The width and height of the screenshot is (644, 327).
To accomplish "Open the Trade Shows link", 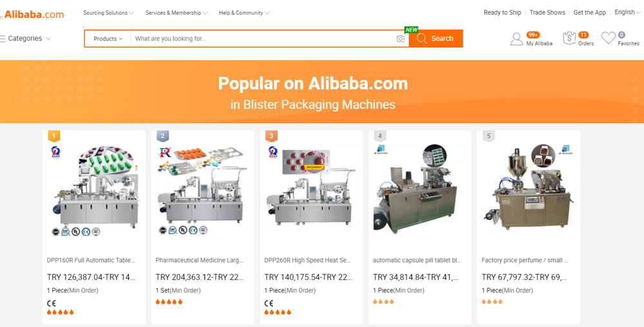I will 547,12.
